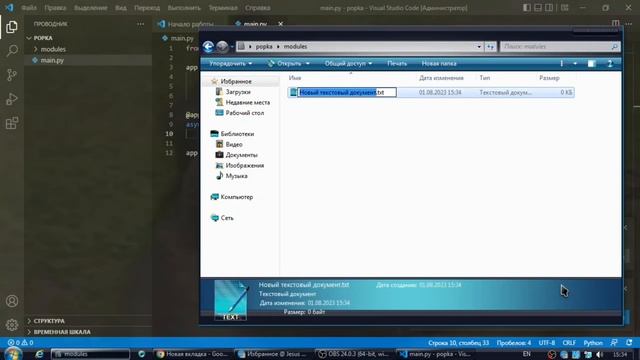Image resolution: width=640 pixels, height=360 pixels.
Task: Open the customize layout icon in title bar
Action: pyautogui.click(x=564, y=8)
